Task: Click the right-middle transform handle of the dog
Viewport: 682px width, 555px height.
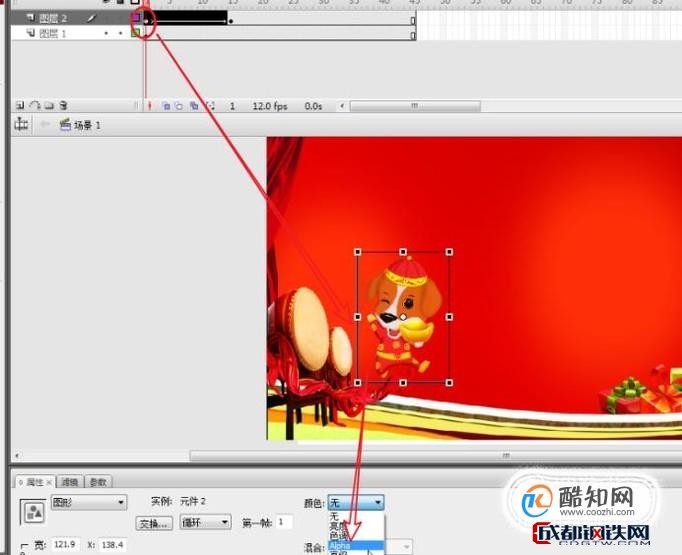Action: coord(449,317)
